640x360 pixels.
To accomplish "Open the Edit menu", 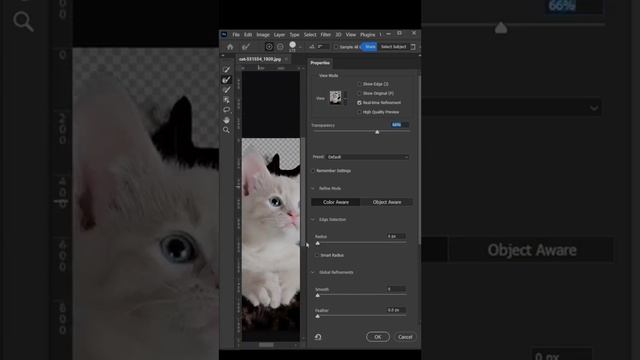I will pos(248,35).
